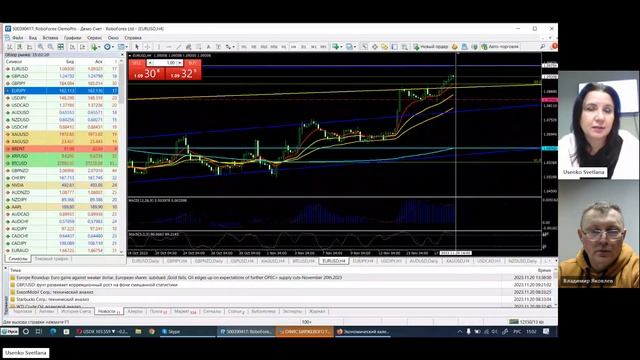640x360 pixels.
Task: Switch to Символы tab
Action: click(18, 259)
